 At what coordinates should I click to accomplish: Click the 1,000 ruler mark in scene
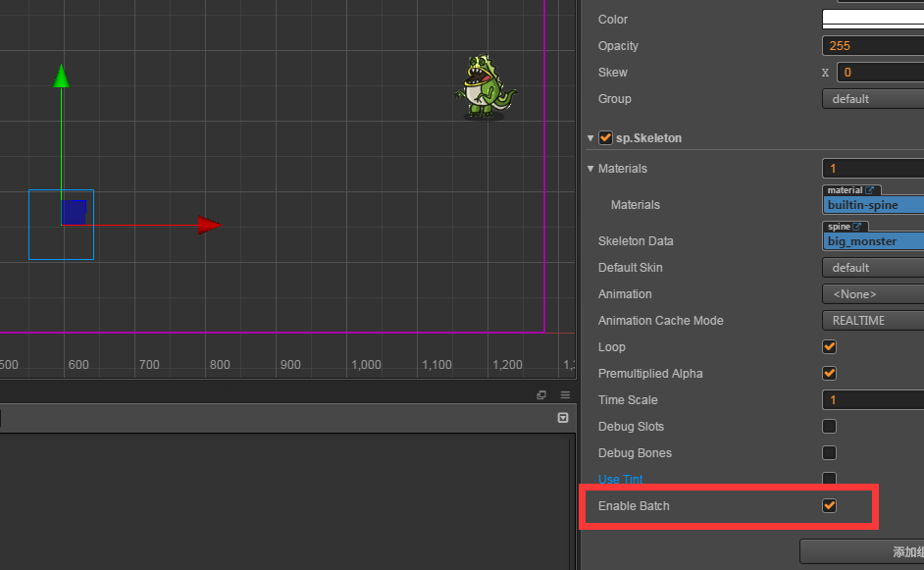tap(366, 365)
